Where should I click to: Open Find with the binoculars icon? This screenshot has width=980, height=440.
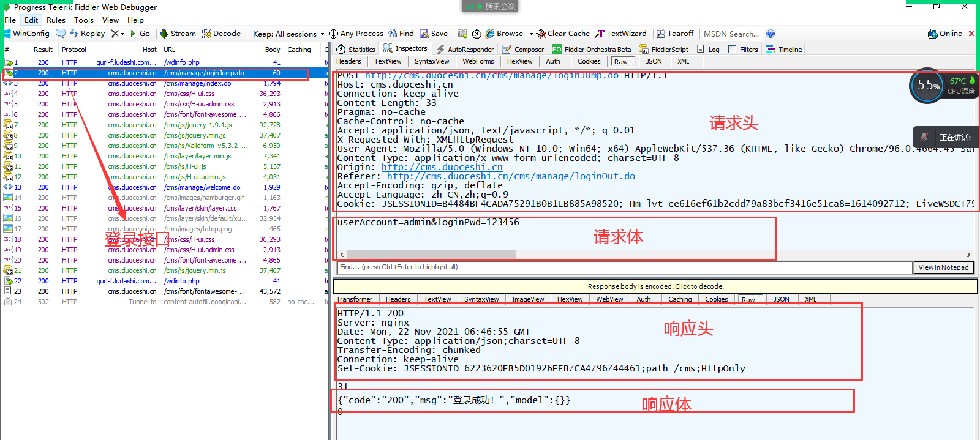pos(401,34)
